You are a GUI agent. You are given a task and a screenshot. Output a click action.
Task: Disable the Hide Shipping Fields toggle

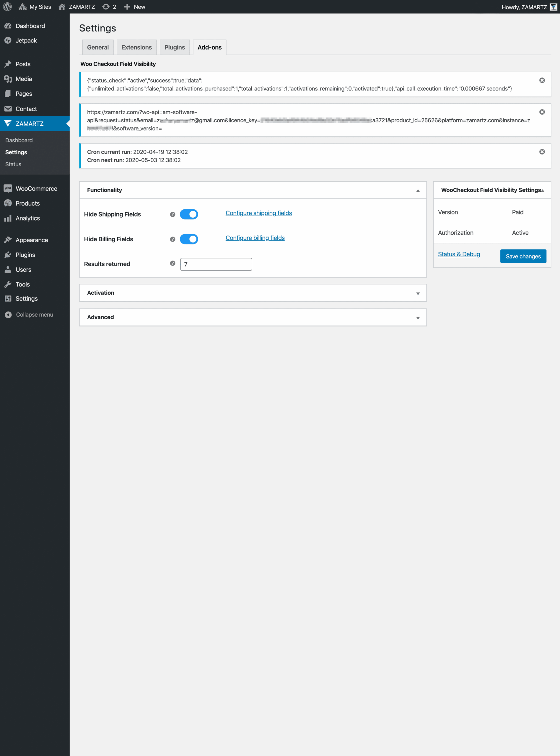(x=189, y=214)
